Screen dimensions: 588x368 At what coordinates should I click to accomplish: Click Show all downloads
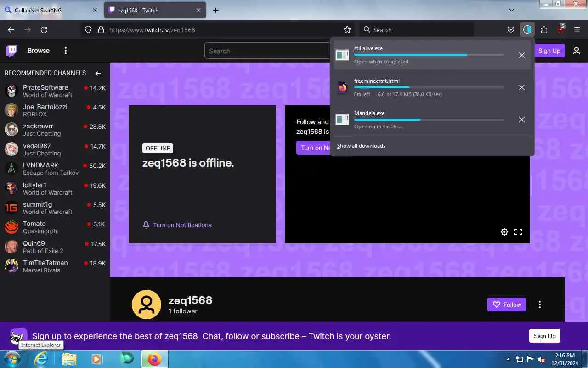click(x=361, y=146)
